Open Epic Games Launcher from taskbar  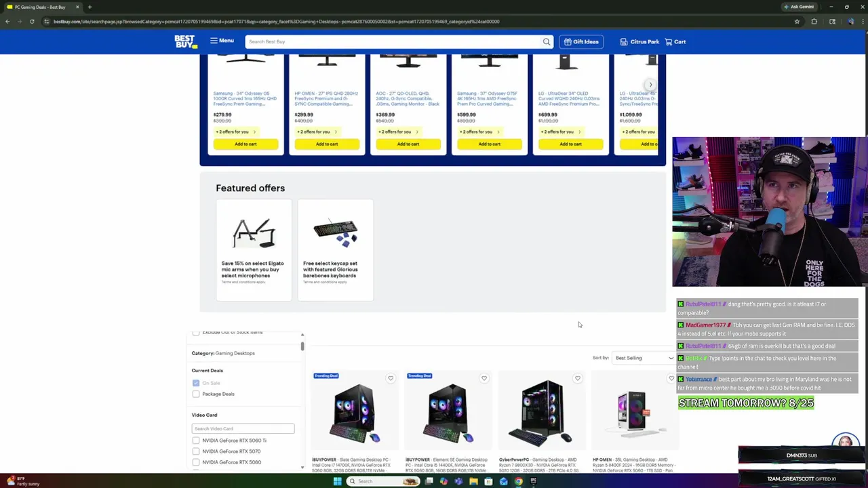click(x=533, y=481)
